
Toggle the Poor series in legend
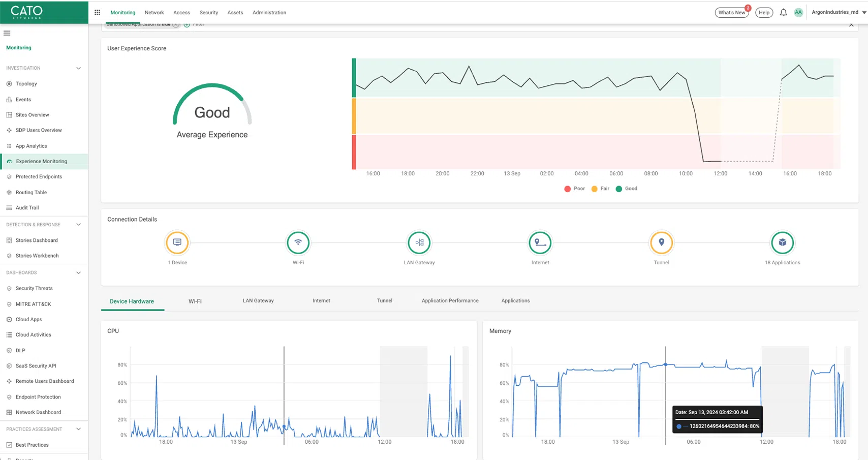click(574, 189)
